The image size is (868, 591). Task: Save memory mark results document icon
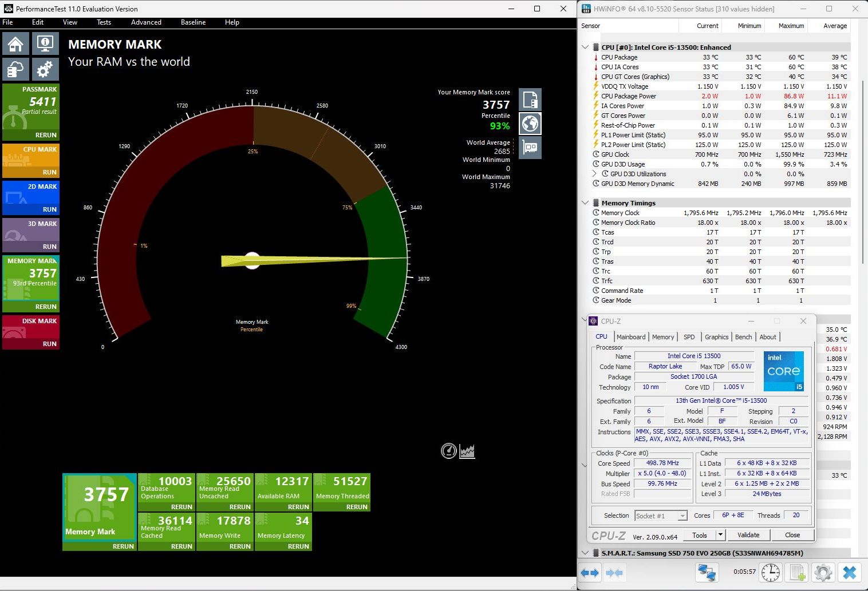click(530, 100)
